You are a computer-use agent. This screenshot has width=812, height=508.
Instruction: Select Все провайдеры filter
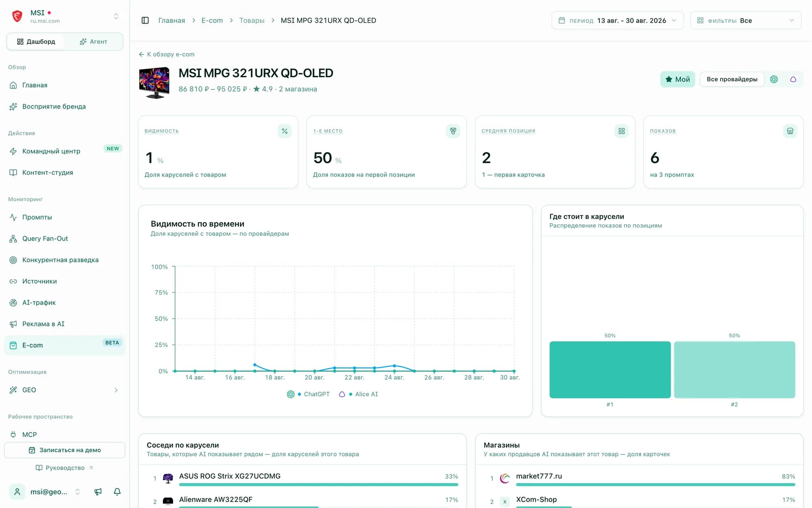(732, 79)
